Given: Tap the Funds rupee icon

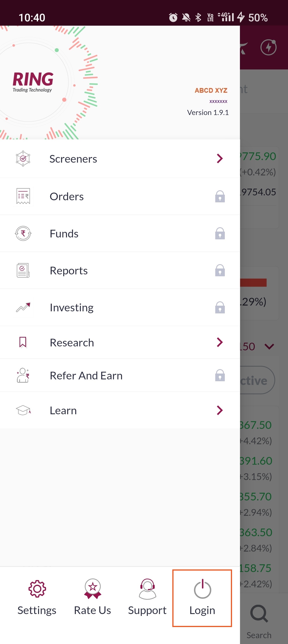Looking at the screenshot, I should point(23,233).
